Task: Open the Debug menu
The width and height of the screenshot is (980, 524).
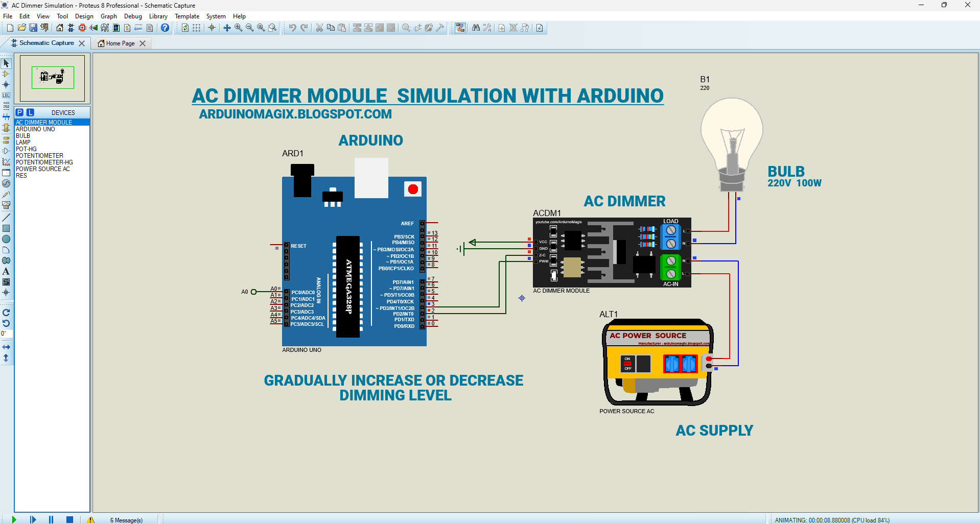Action: coord(133,16)
